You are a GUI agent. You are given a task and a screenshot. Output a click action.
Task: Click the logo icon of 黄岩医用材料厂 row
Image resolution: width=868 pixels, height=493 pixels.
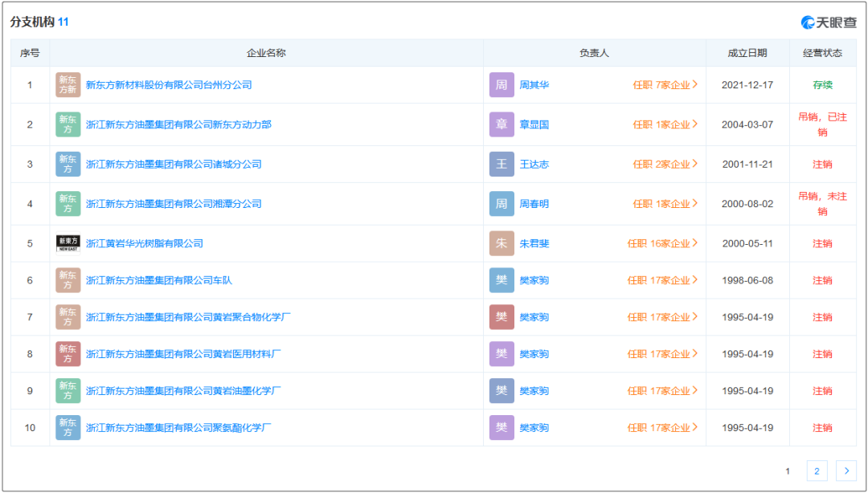[68, 354]
